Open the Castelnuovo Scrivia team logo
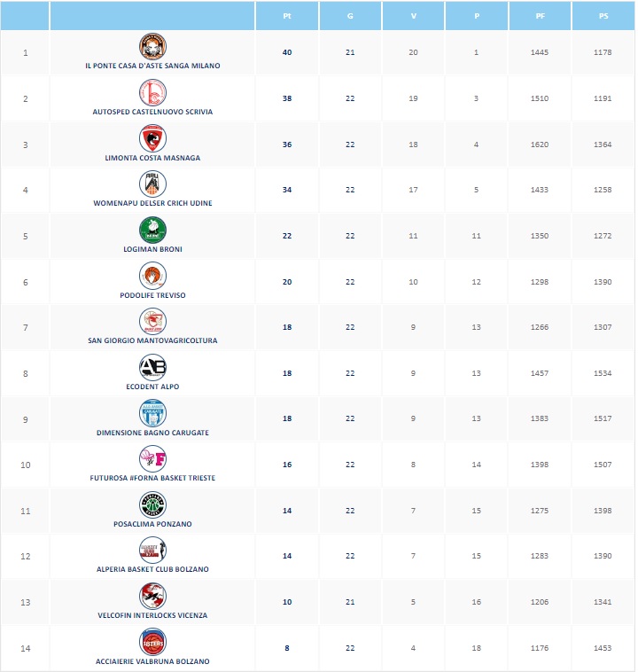The height and width of the screenshot is (672, 638). [152, 92]
